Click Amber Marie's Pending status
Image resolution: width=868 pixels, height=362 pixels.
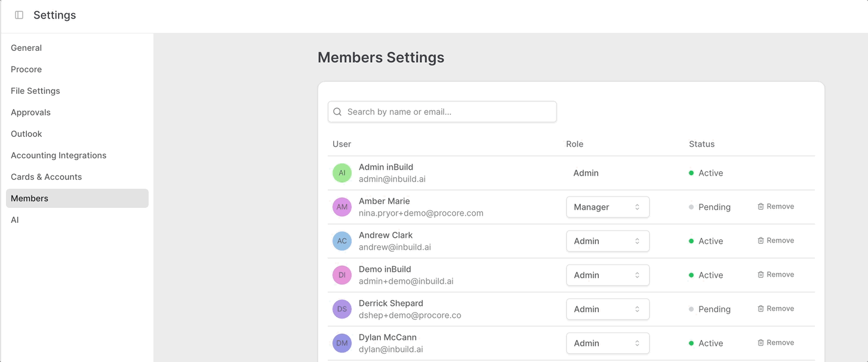click(710, 207)
